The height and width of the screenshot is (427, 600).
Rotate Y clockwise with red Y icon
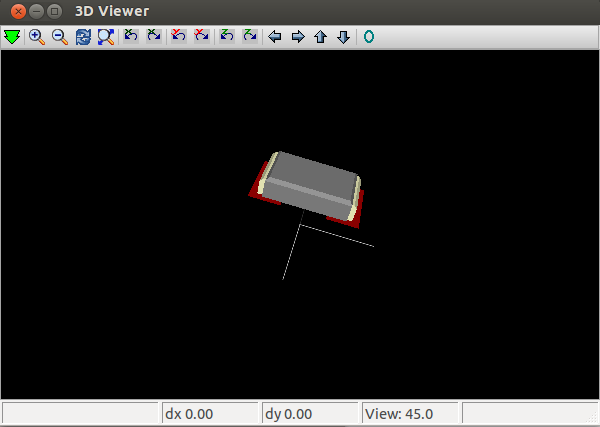click(202, 36)
